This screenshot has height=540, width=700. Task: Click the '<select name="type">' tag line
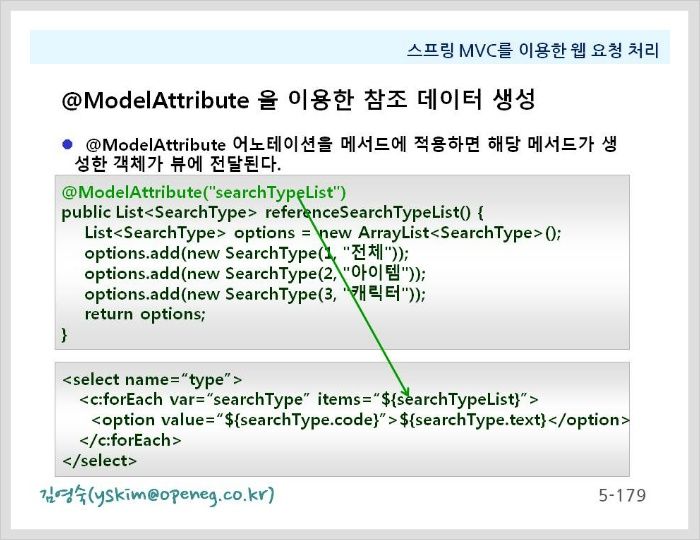point(152,379)
